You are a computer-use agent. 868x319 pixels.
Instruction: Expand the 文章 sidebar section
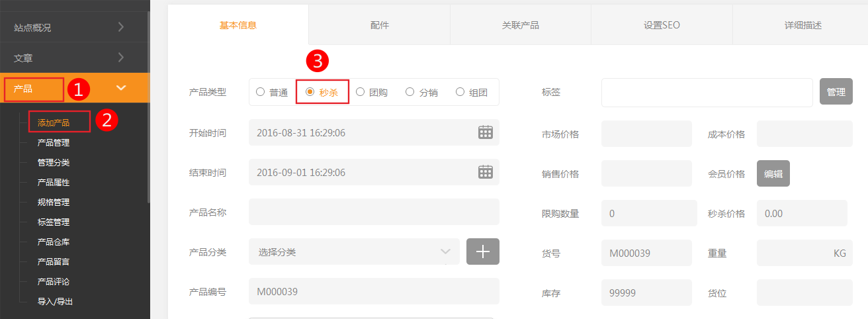click(120, 58)
